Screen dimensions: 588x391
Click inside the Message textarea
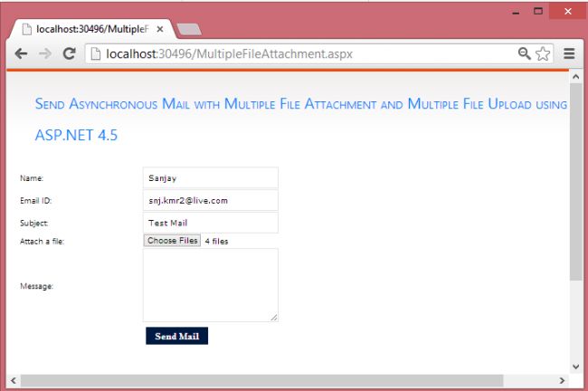click(211, 285)
